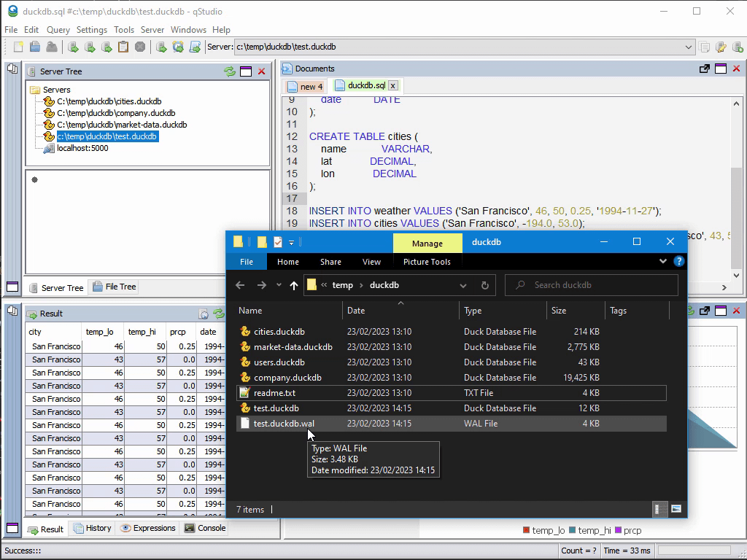Pop out the Documents panel window
Image resolution: width=747 pixels, height=560 pixels.
705,69
